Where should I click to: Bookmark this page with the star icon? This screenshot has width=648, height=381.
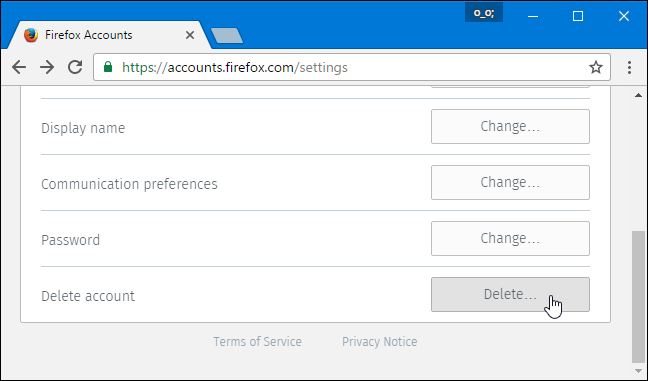pos(596,67)
